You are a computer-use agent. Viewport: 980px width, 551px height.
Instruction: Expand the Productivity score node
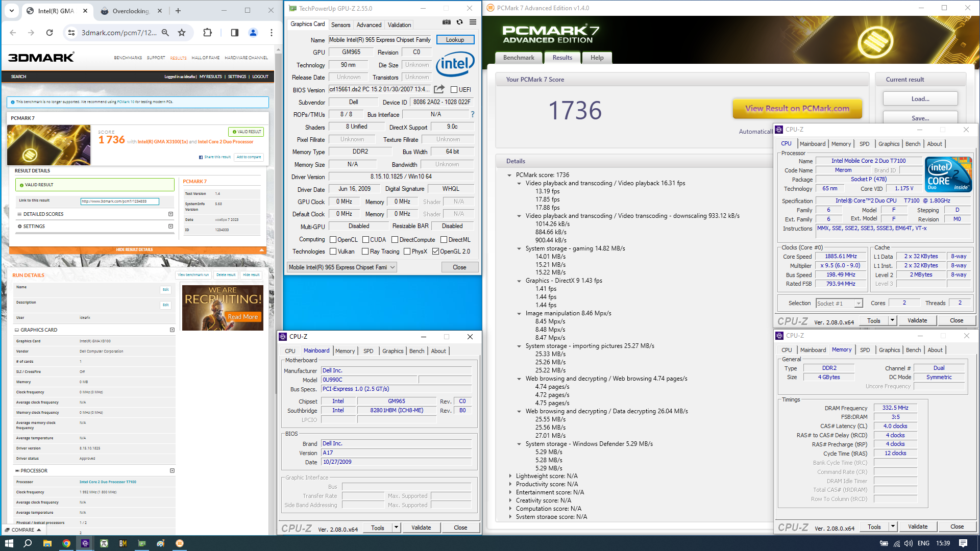510,484
